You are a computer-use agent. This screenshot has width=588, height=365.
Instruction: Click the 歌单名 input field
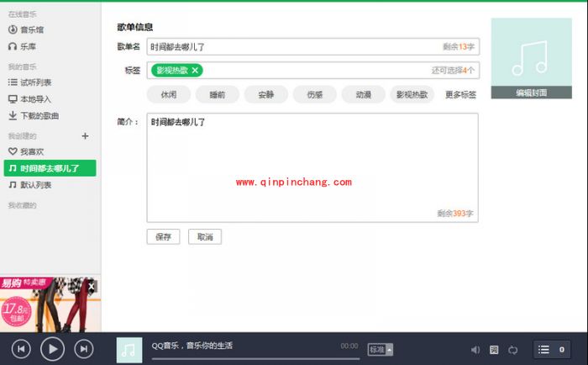pos(313,47)
